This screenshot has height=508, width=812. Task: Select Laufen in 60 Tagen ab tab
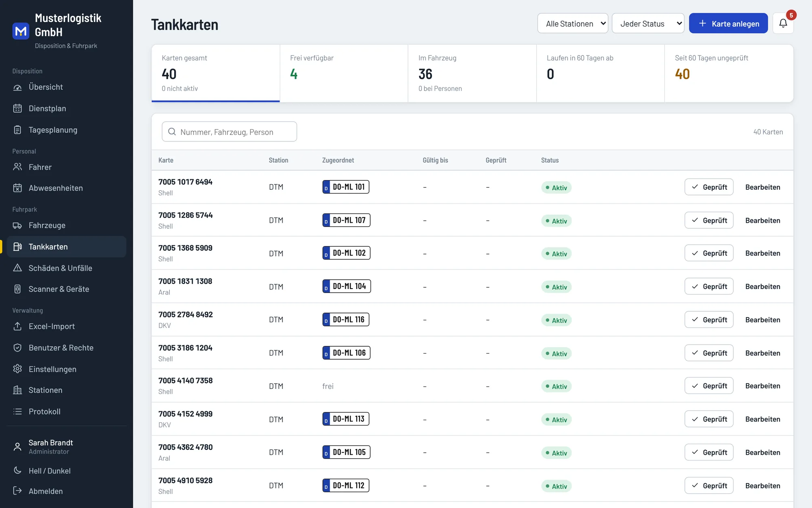[600, 73]
